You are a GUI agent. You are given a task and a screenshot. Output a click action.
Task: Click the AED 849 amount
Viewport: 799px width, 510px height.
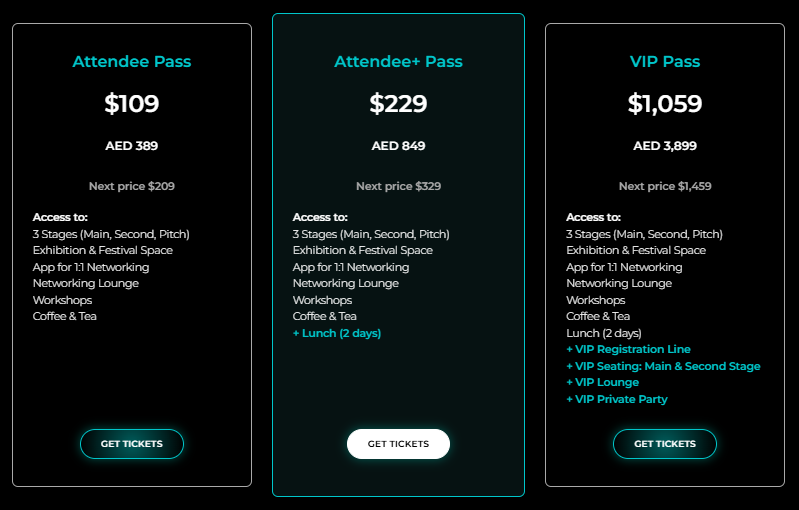coord(398,146)
